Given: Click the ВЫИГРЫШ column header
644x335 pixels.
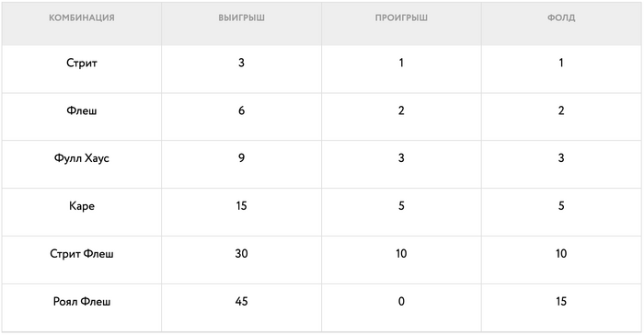Looking at the screenshot, I should [x=241, y=17].
